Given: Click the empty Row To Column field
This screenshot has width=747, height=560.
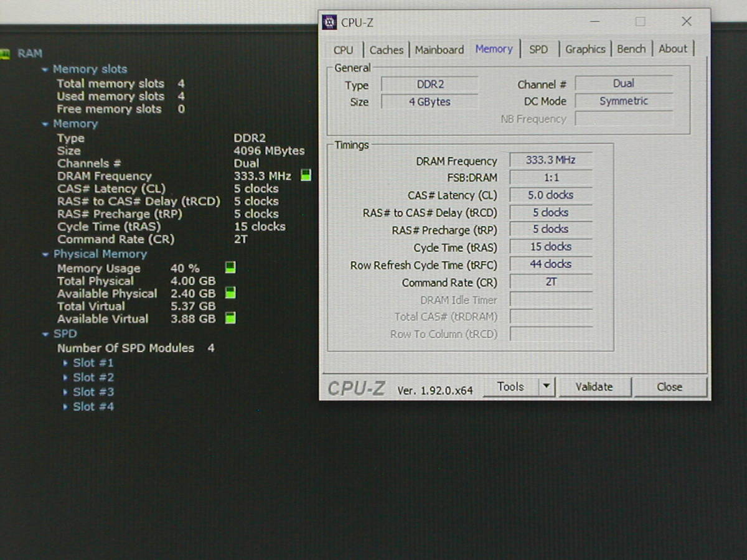Looking at the screenshot, I should 550,334.
